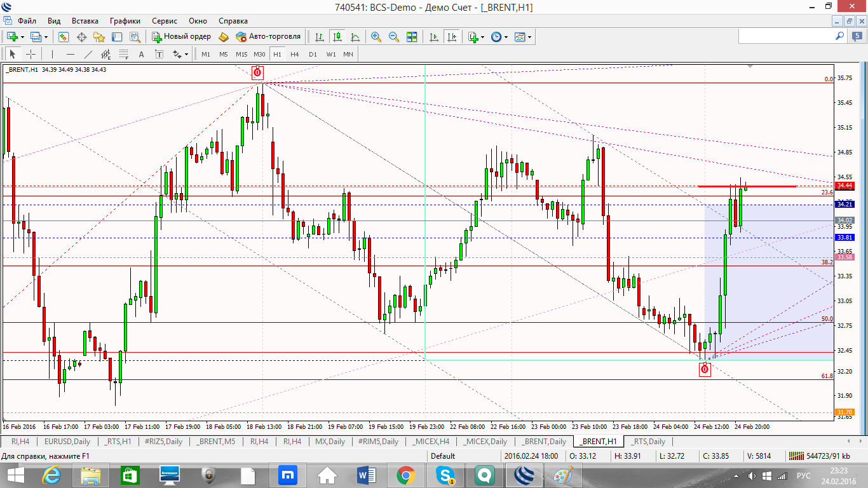Viewport: 868px width, 488px height.
Task: Open the Data Window crosshair-circle icon
Action: click(x=81, y=37)
